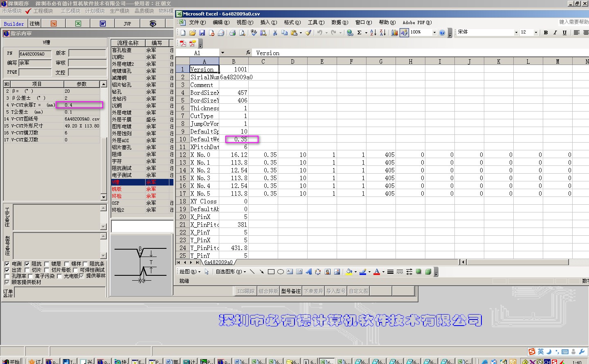Click the Cut scissors icon
Image resolution: width=589 pixels, height=364 pixels.
(x=275, y=33)
